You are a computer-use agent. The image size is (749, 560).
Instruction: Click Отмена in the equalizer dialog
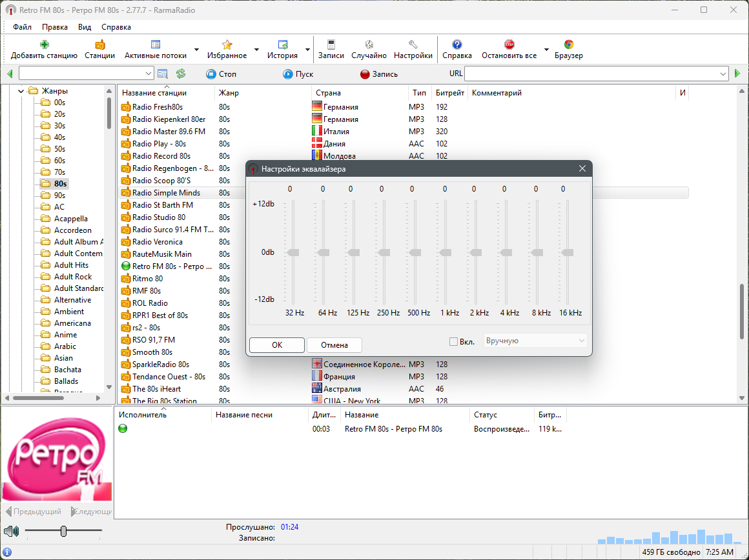point(334,345)
